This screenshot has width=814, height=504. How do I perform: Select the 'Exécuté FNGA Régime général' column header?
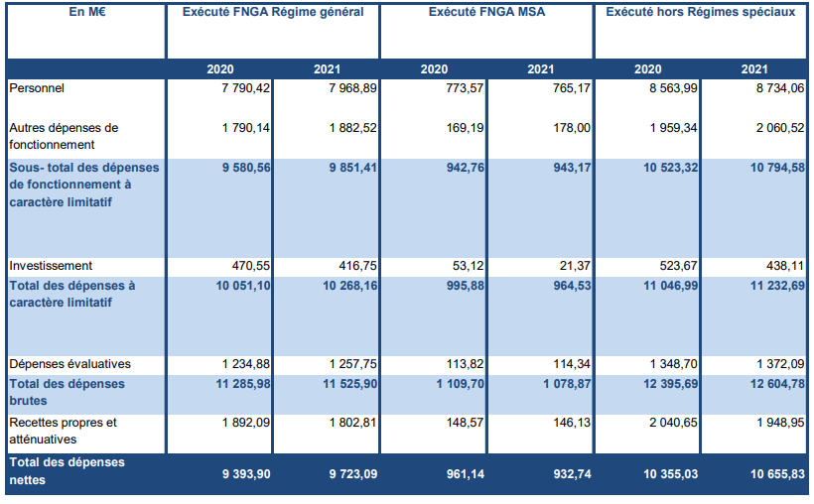point(273,13)
